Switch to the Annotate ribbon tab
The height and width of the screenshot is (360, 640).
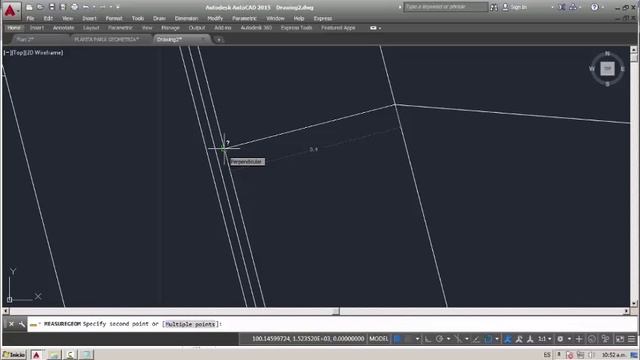pyautogui.click(x=63, y=28)
